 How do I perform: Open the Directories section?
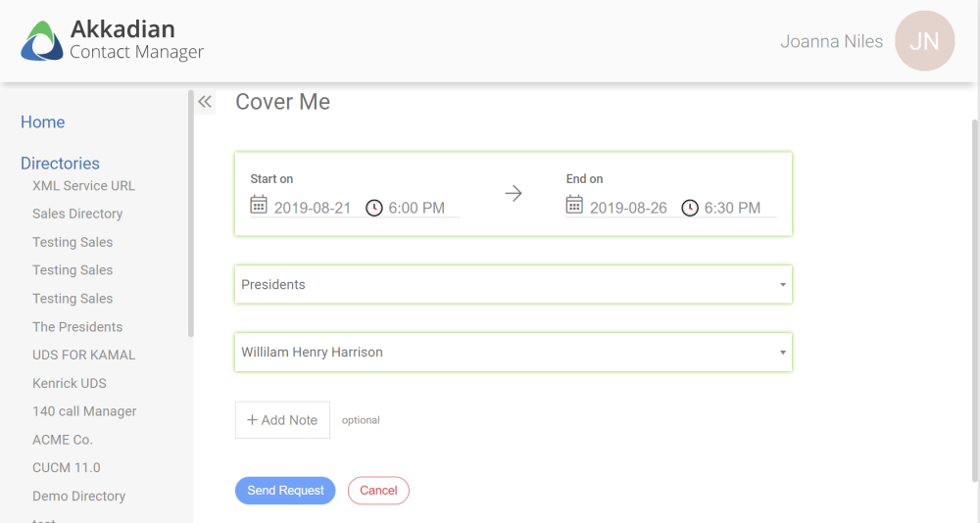[60, 164]
